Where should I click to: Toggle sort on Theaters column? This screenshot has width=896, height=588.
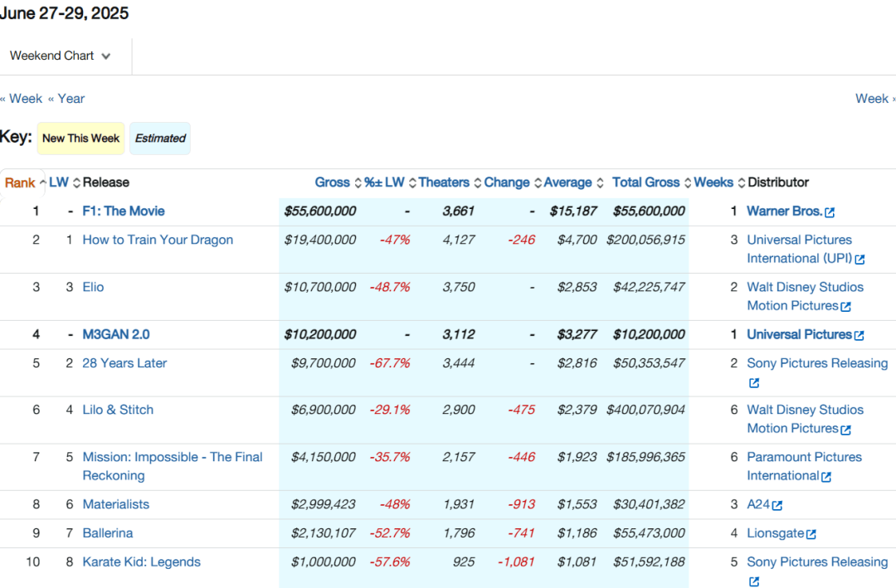(443, 182)
